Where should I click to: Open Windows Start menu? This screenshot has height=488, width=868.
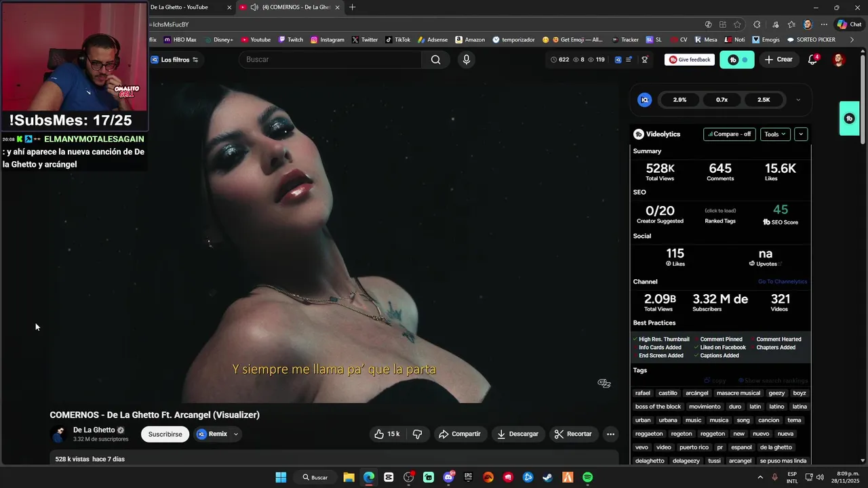281,477
